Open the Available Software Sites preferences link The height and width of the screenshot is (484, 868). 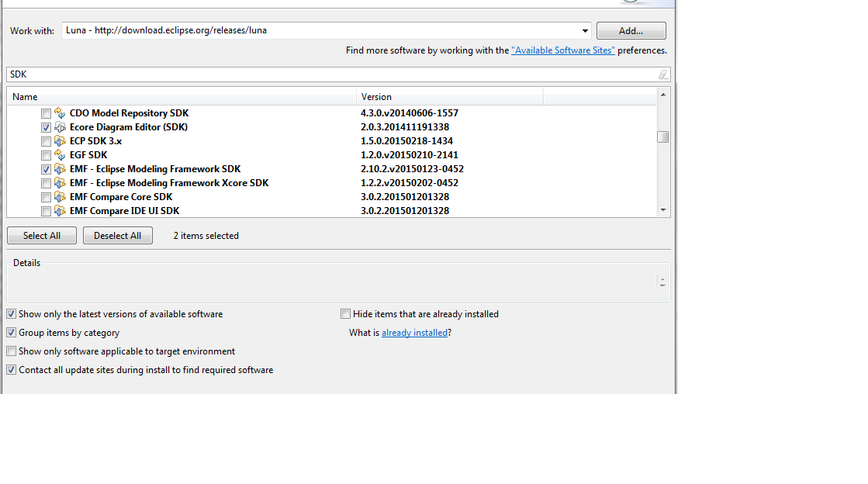(563, 50)
